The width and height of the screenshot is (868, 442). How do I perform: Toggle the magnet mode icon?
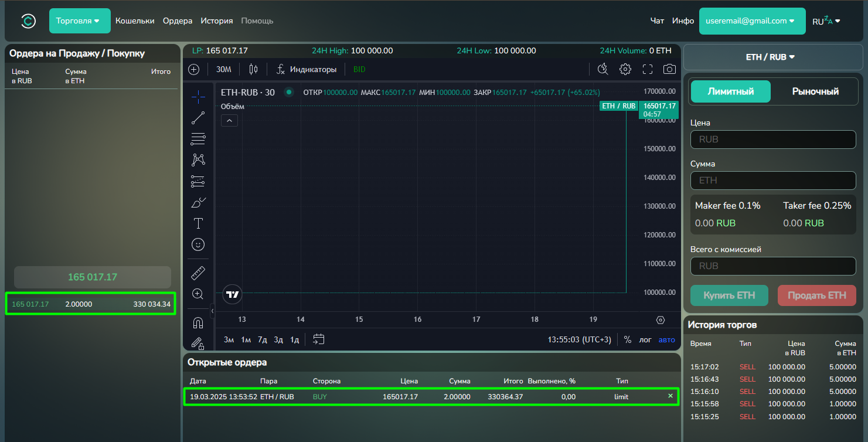[198, 322]
